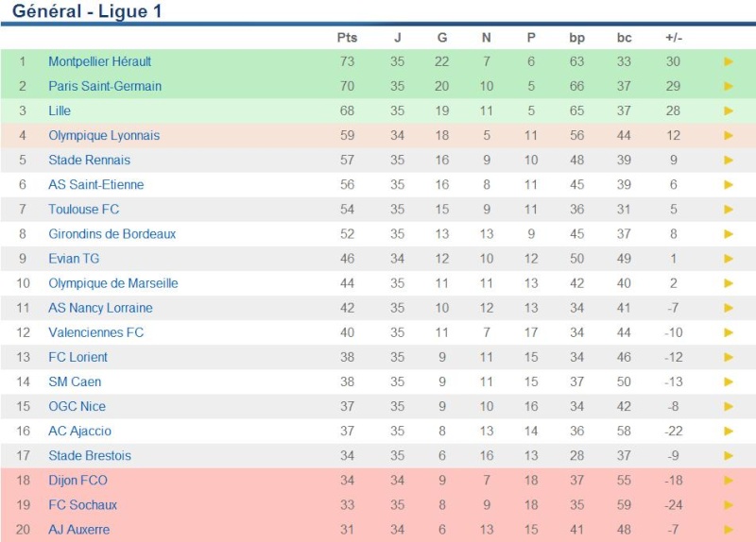
Task: Expand Olympique de Marseille row arrow
Action: point(729,283)
